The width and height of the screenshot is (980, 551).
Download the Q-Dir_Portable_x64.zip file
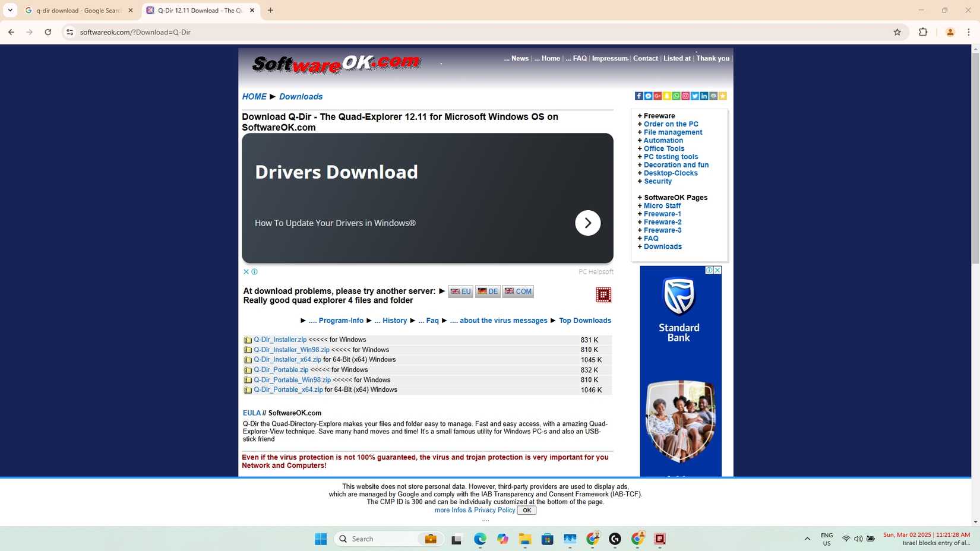289,389
